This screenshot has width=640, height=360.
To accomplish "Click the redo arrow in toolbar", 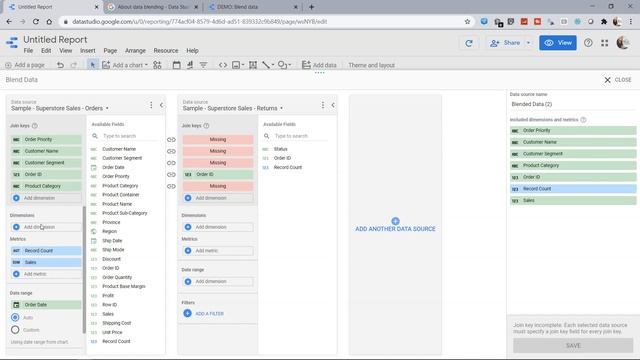I will (x=74, y=65).
